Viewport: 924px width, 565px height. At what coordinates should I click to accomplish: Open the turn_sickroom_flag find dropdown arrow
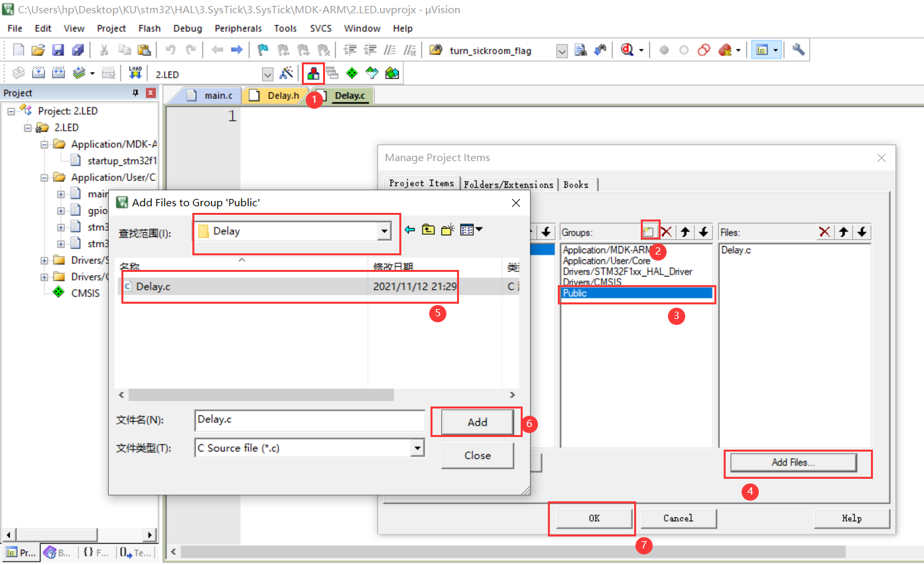562,50
